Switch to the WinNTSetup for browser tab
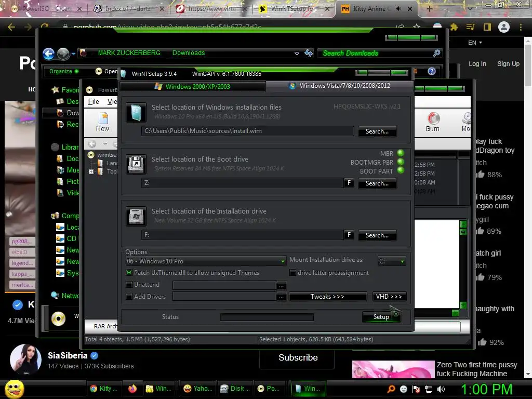 (294, 9)
